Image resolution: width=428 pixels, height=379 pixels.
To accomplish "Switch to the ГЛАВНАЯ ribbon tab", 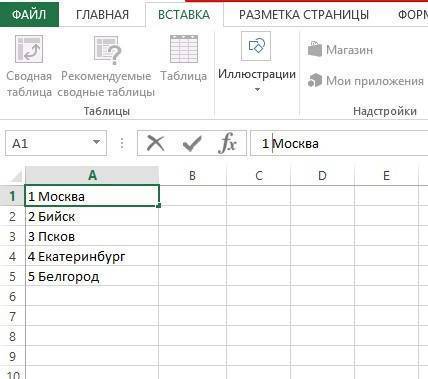I will (102, 15).
